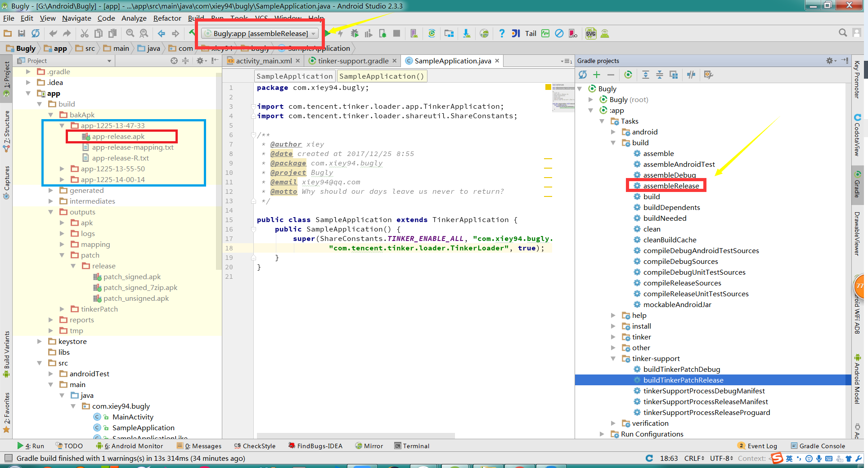This screenshot has height=468, width=868.
Task: Click the Sync Project with Gradle icon
Action: tap(432, 33)
